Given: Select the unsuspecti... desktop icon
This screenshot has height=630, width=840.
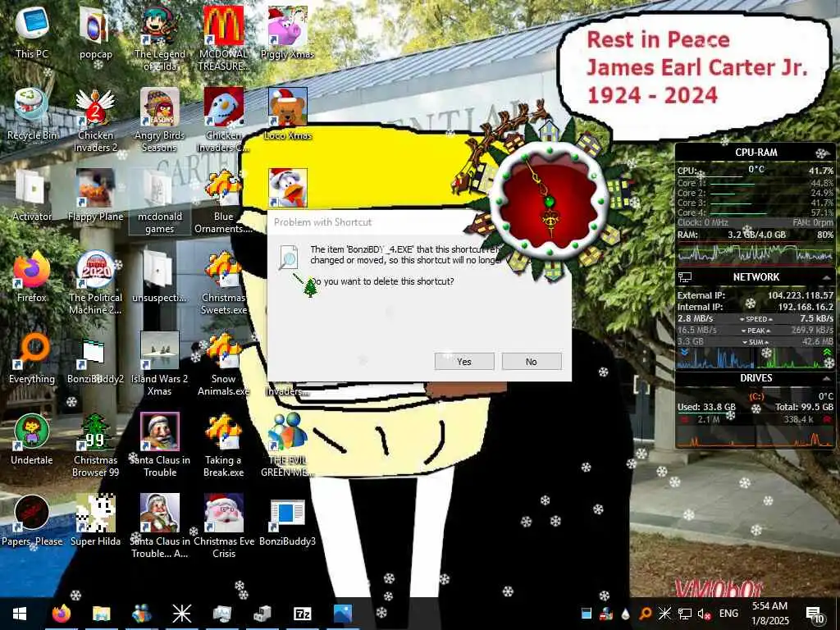Looking at the screenshot, I should coord(159,276).
